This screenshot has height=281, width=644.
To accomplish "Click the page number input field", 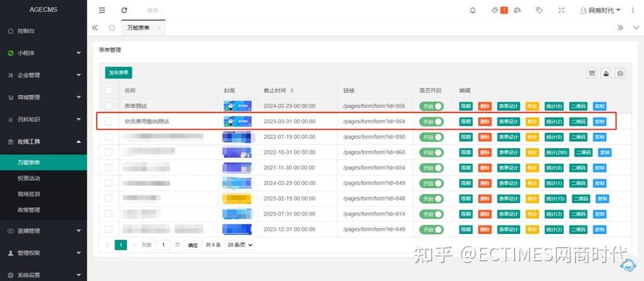I will (163, 245).
